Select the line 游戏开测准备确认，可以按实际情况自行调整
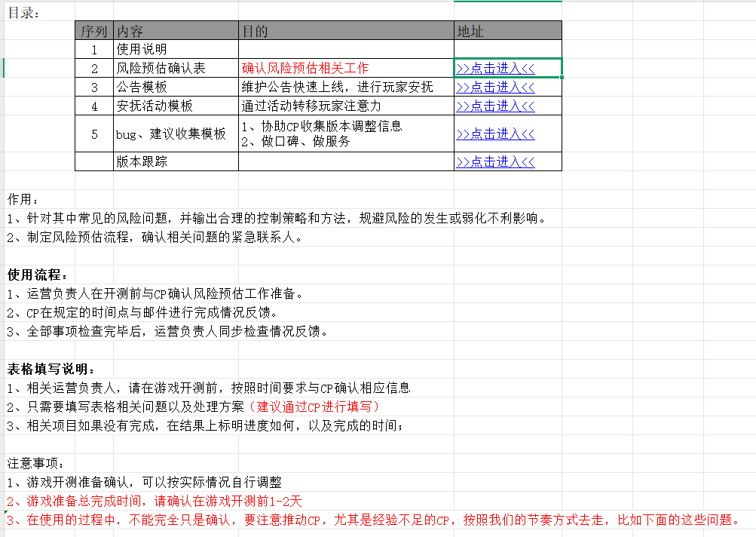The image size is (756, 537). [x=145, y=482]
